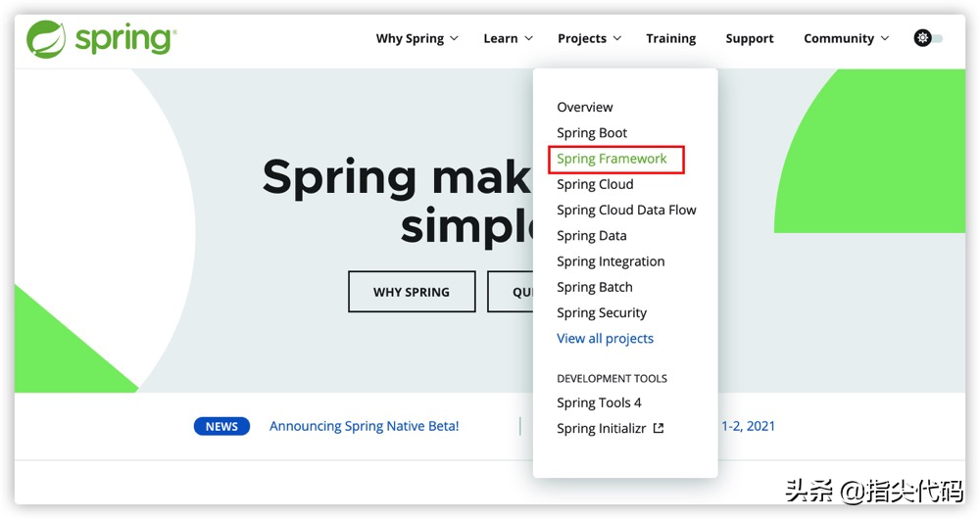Collapse the Projects dropdown chevron
Image resolution: width=980 pixels, height=519 pixels.
pos(616,38)
